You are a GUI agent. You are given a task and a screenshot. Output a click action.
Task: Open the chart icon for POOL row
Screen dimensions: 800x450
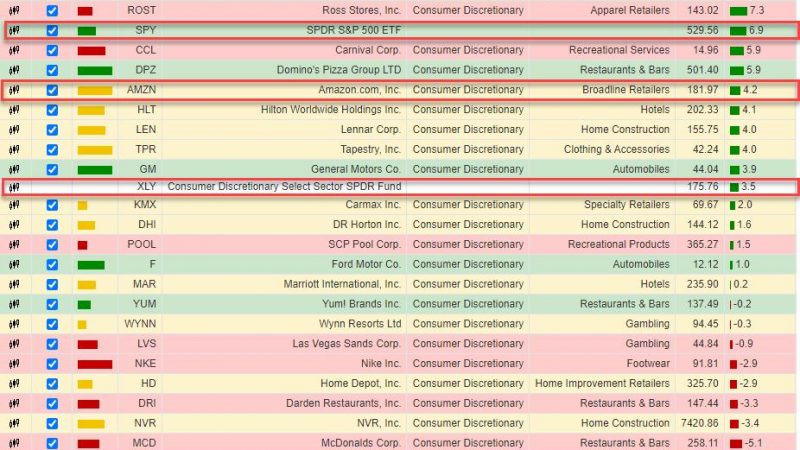click(x=14, y=245)
